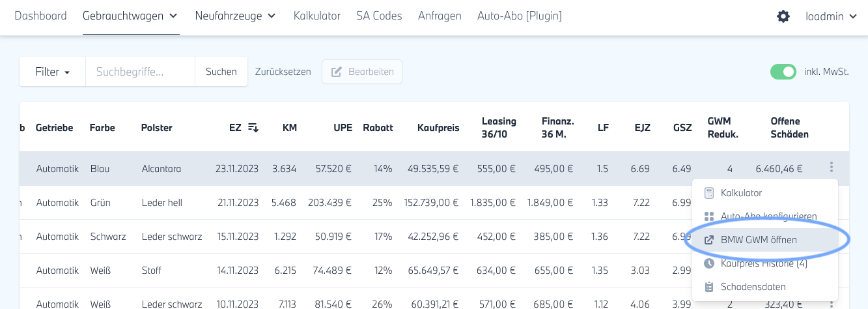Click the Schadensdaten clipboard icon
This screenshot has height=309, width=868.
tap(710, 287)
